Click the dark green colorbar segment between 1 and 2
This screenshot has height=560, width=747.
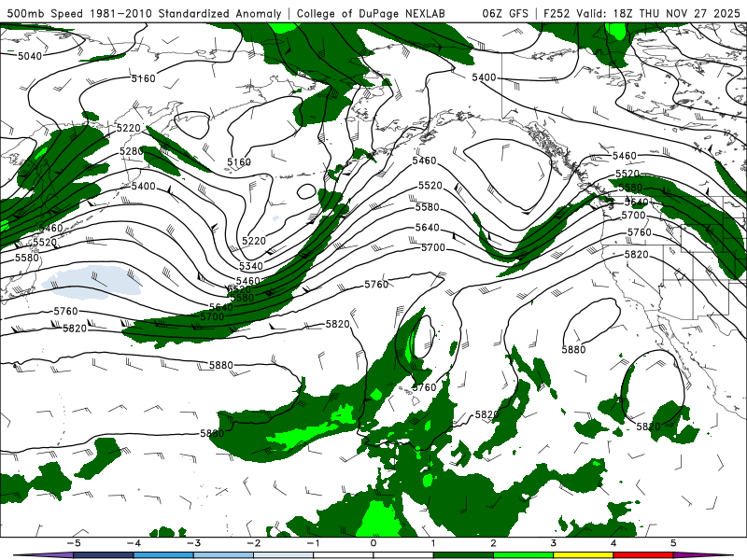pyautogui.click(x=463, y=555)
